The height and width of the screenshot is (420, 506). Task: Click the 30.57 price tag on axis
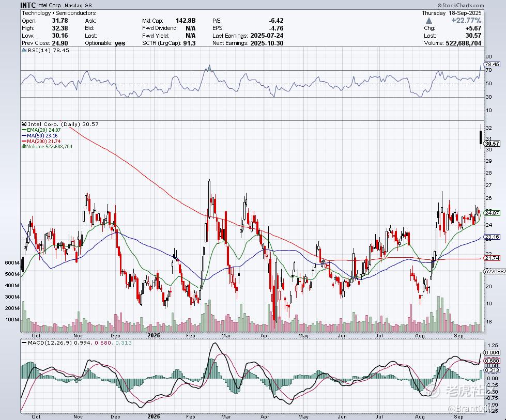click(492, 144)
